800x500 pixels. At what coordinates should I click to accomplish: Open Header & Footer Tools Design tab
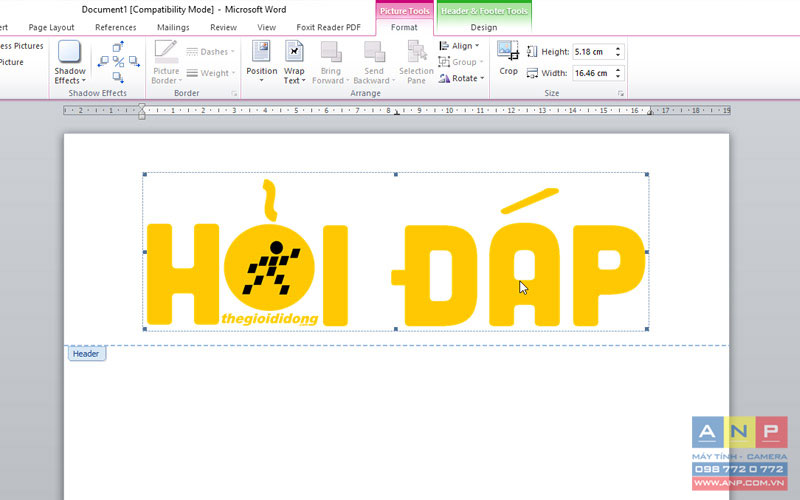point(484,27)
